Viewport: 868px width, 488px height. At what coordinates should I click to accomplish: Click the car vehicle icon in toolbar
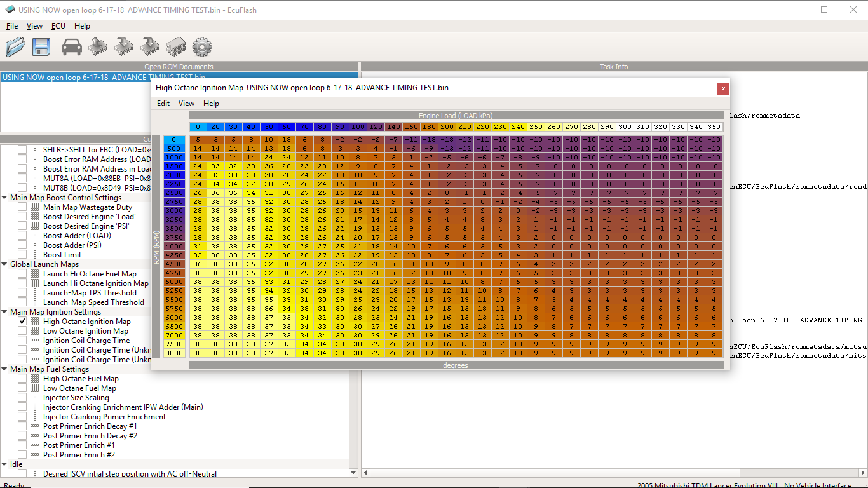click(72, 46)
